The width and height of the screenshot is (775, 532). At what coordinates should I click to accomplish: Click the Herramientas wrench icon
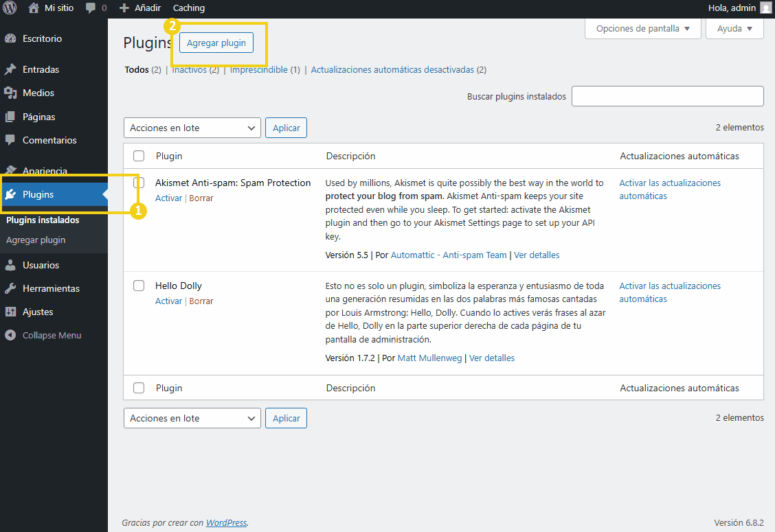click(x=10, y=288)
